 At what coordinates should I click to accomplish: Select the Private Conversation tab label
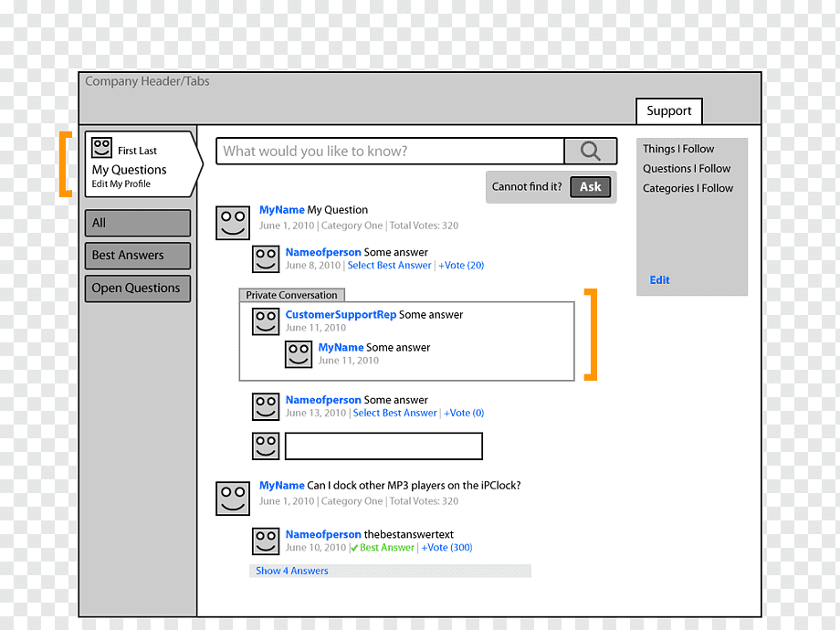291,295
